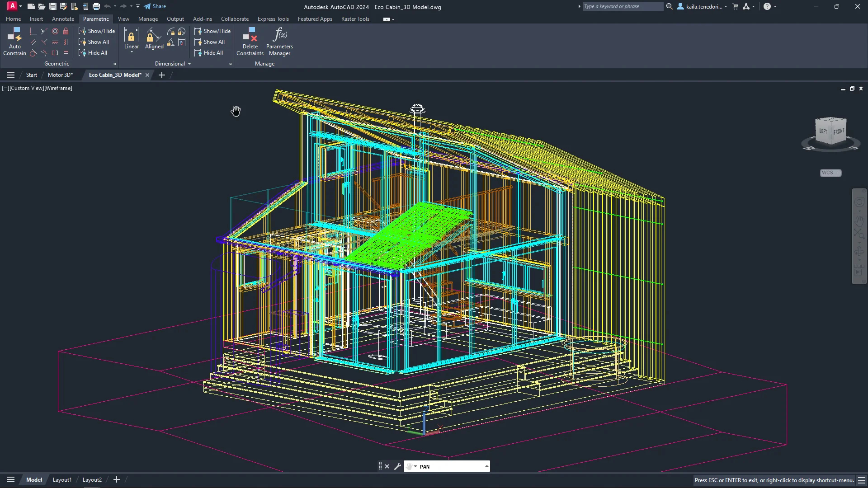This screenshot has width=868, height=488.
Task: Switch to the Eco Cabin 3D Model tab
Action: tap(114, 74)
